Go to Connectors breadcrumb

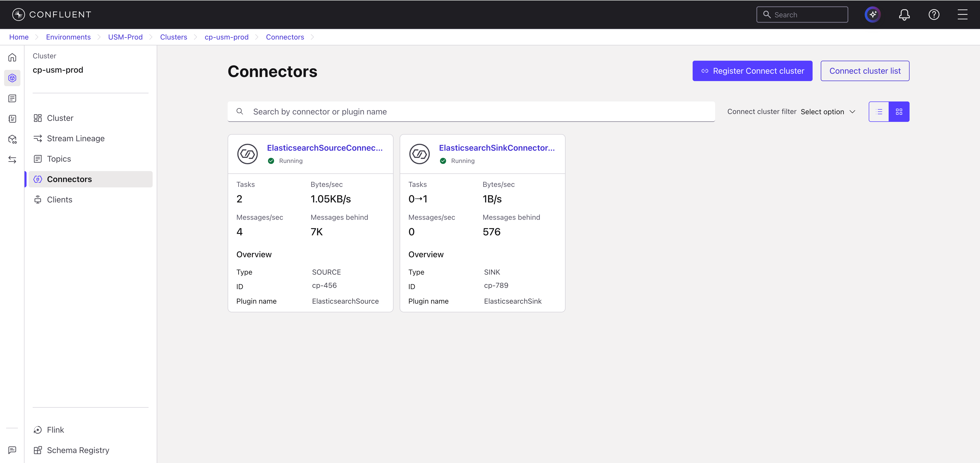[x=285, y=37]
